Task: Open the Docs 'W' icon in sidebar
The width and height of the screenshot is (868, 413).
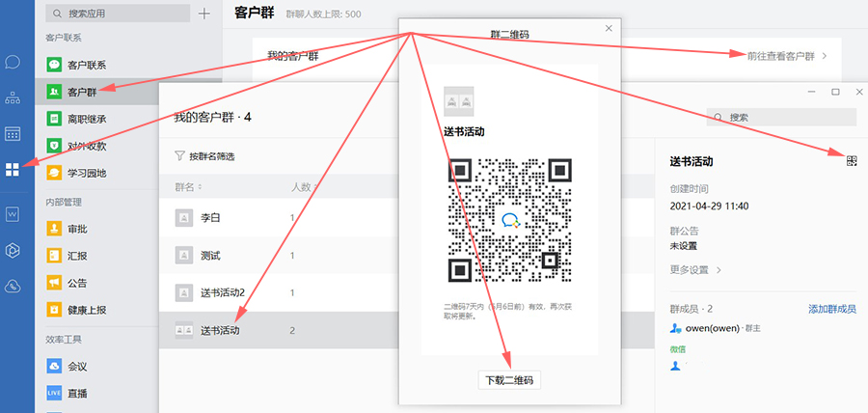Action: [13, 214]
